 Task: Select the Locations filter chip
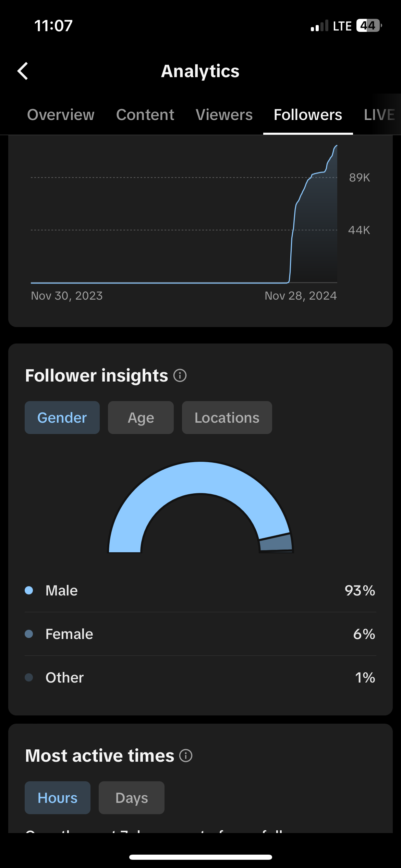pos(227,418)
